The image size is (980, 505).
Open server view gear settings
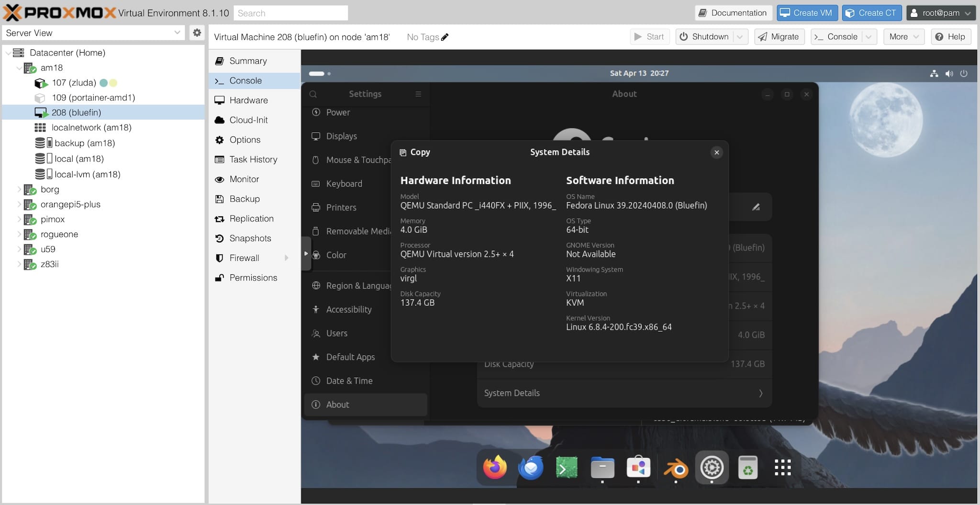(x=197, y=33)
